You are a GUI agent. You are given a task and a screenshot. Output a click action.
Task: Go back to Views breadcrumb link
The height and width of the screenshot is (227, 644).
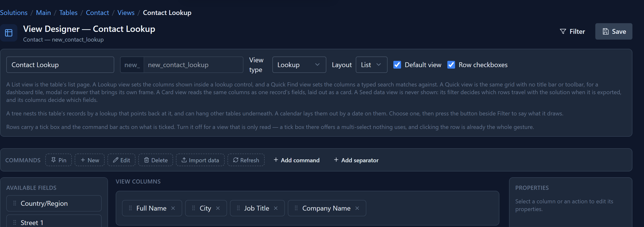coord(126,13)
